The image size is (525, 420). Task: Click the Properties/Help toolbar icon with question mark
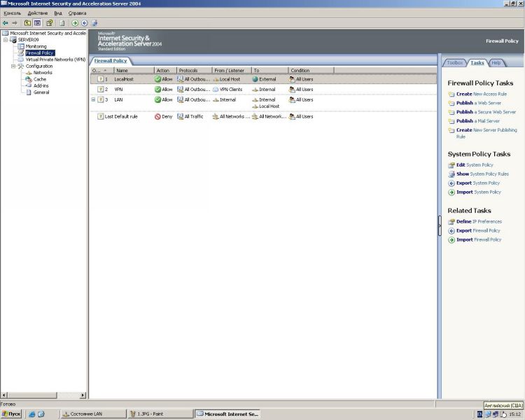(50, 23)
